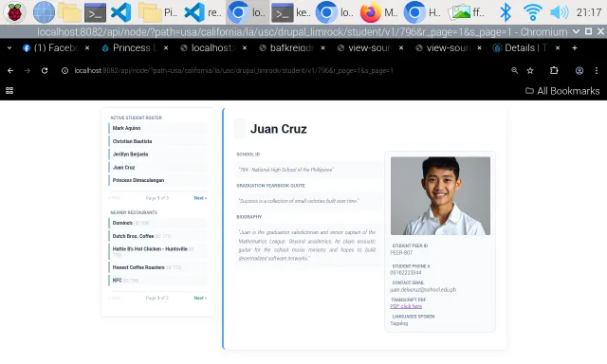Viewport: 607px width, 364px height.
Task: Open the Chromium three-dot menu
Action: point(597,70)
